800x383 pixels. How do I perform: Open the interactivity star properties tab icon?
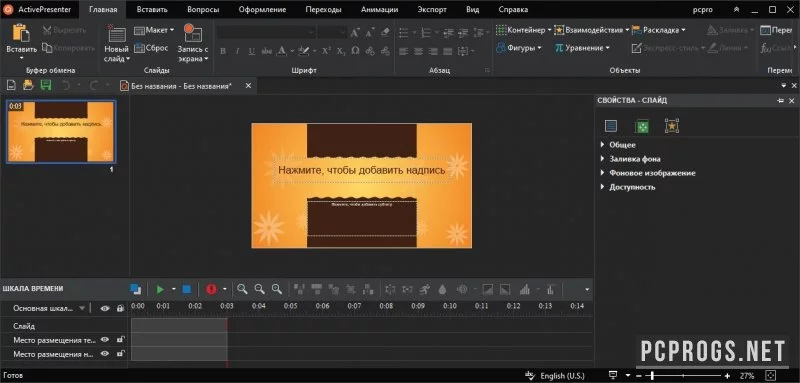672,126
